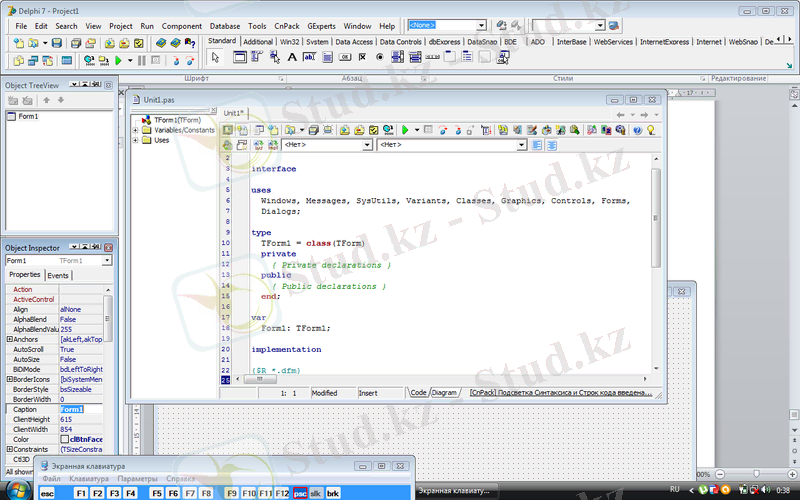Click the green Run button in main toolbar

(x=117, y=61)
